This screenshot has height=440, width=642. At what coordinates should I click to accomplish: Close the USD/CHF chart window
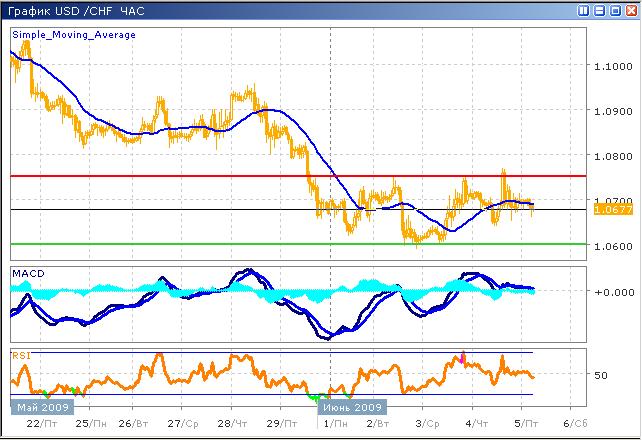(630, 10)
